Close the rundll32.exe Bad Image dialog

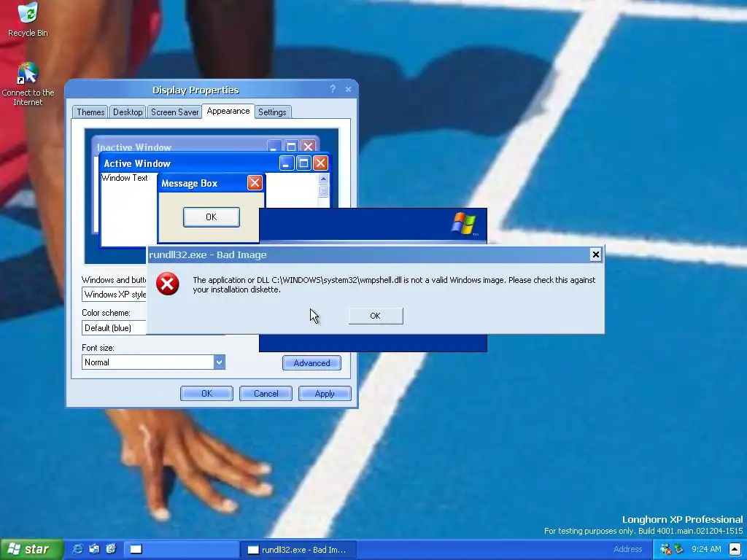click(x=595, y=254)
